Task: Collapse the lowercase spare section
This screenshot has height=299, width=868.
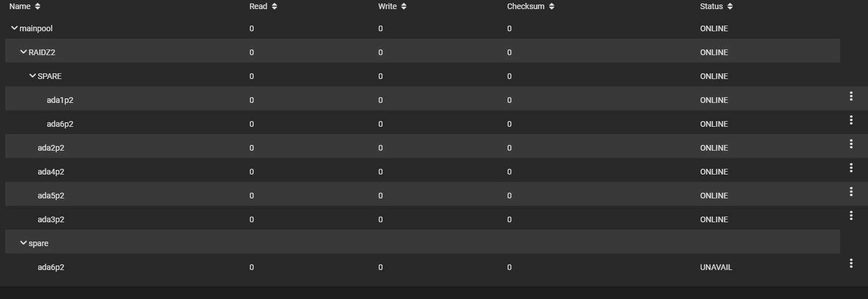Action: coord(23,243)
